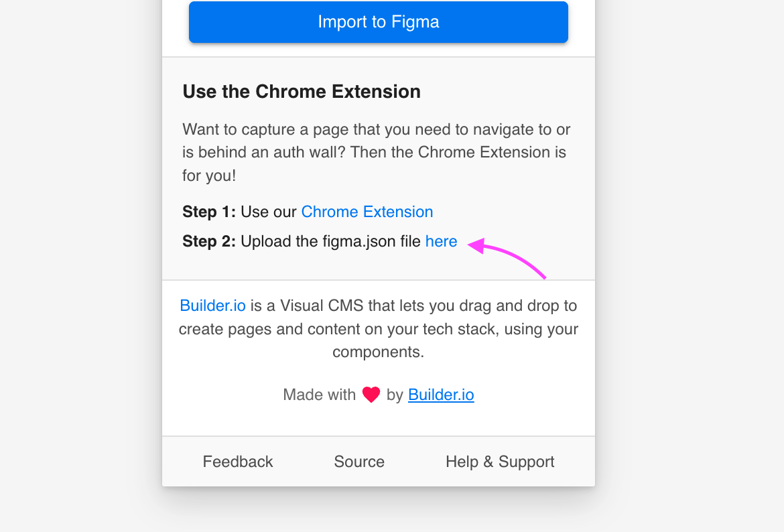
Task: Click the Import to Figma button
Action: pos(378,21)
